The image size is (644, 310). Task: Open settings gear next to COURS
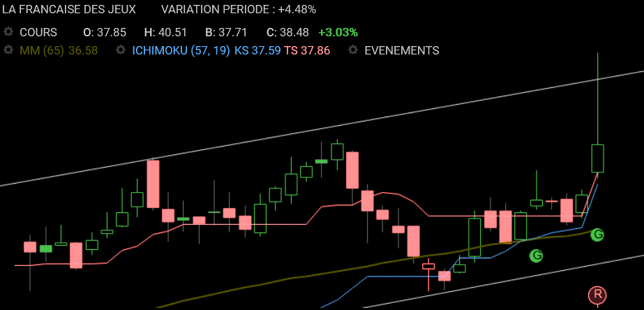pos(8,32)
